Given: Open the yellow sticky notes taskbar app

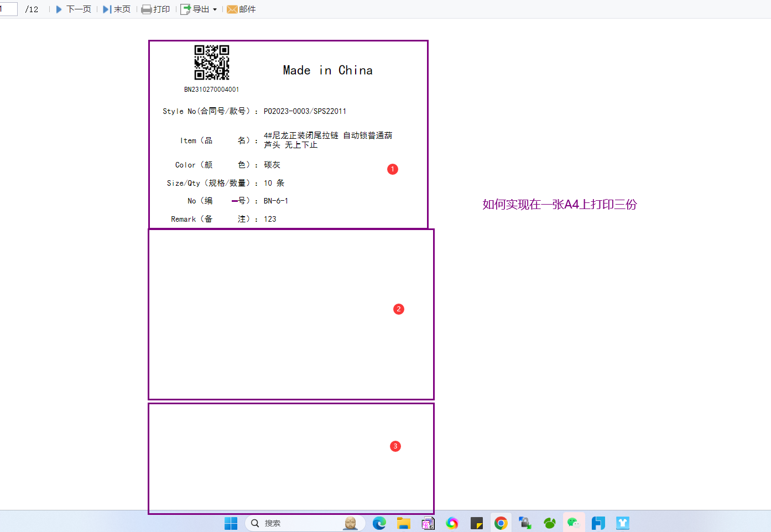Looking at the screenshot, I should 477,523.
